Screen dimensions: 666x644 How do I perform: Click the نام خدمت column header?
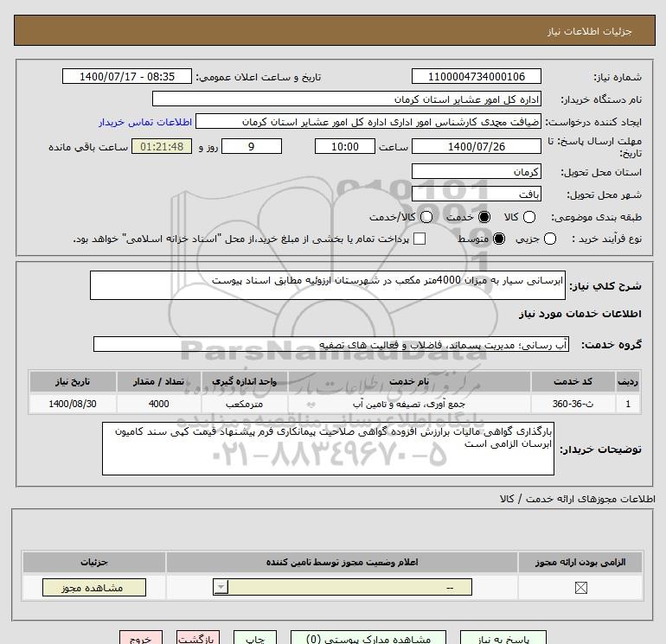pyautogui.click(x=409, y=381)
